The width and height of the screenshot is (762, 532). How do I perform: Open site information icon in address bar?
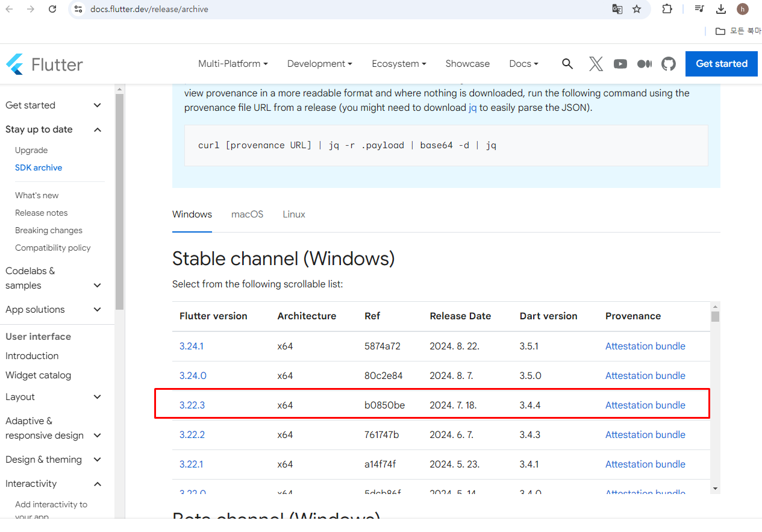point(78,9)
